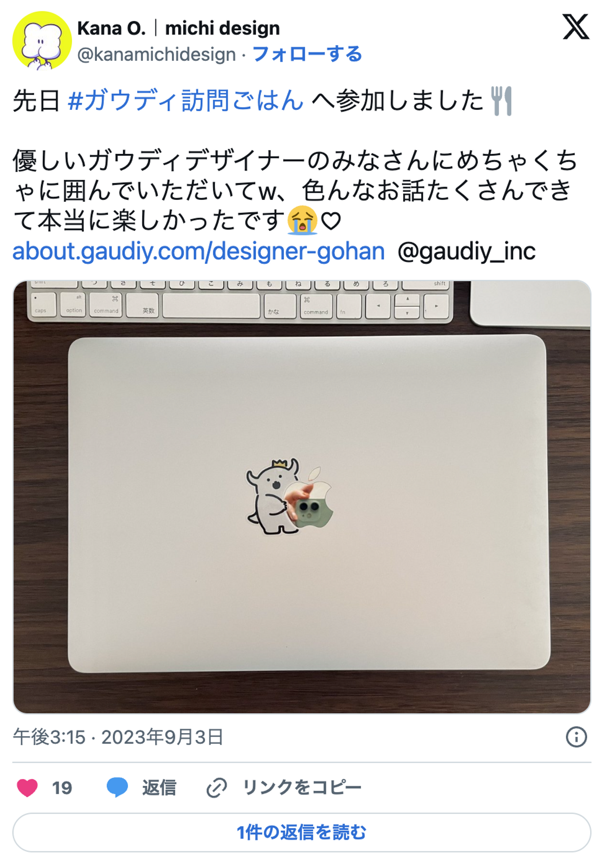Open about.gaudiy.com/designer-gohan link
This screenshot has height=868, width=604.
[198, 251]
